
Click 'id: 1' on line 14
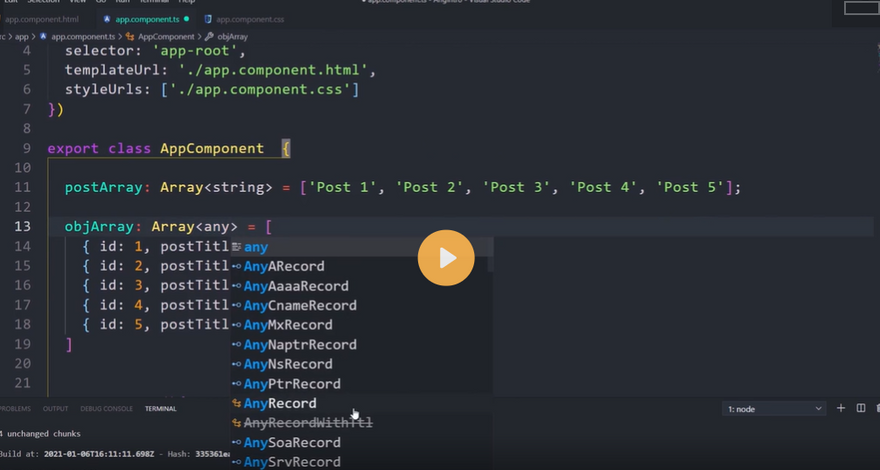tap(122, 247)
